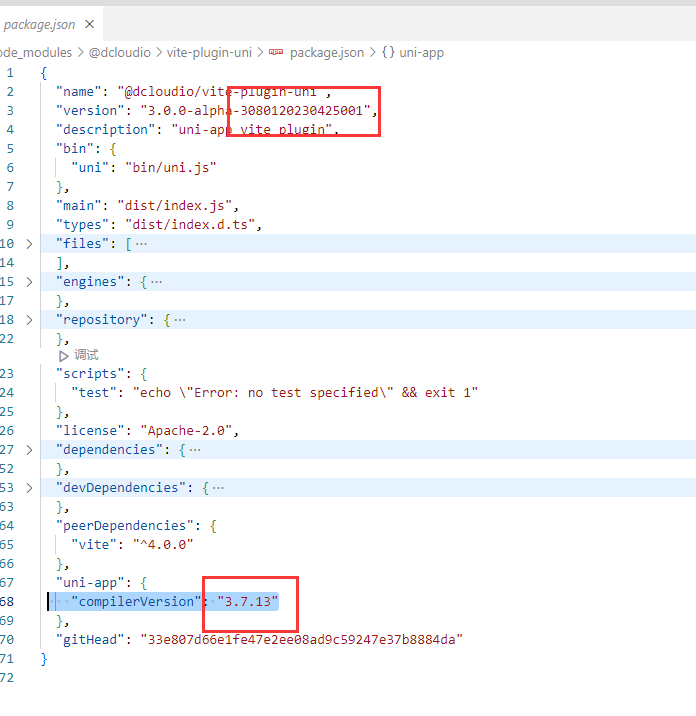Click the debug play triangle icon
The width and height of the screenshot is (696, 716).
pyautogui.click(x=63, y=356)
